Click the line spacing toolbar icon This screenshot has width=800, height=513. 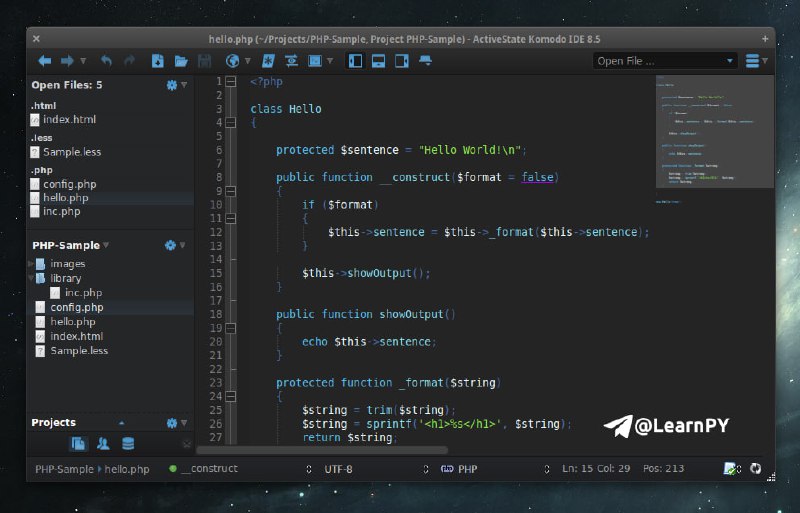[x=291, y=61]
